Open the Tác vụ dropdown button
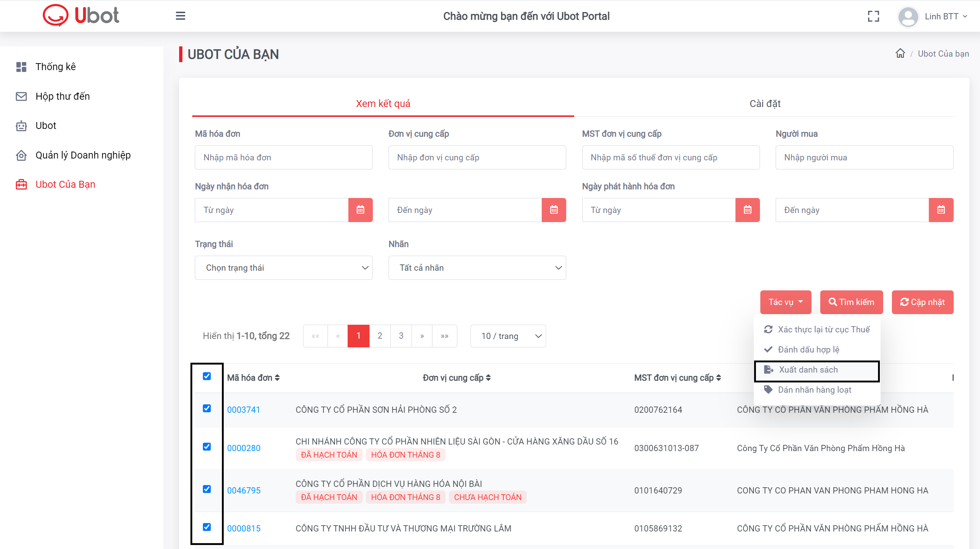Viewport: 980px width, 549px height. pyautogui.click(x=786, y=302)
